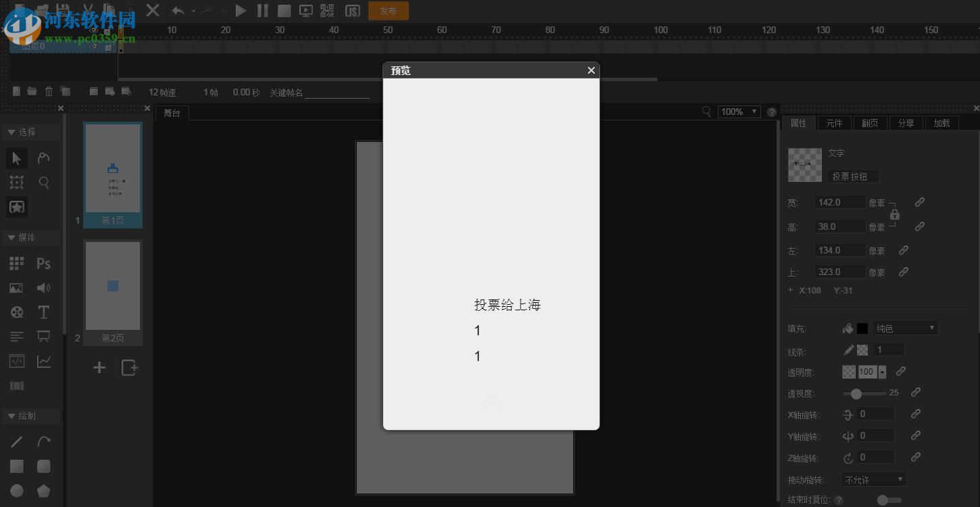Toggle visibility of 图层0 layer
The image size is (980, 507).
coord(94,46)
